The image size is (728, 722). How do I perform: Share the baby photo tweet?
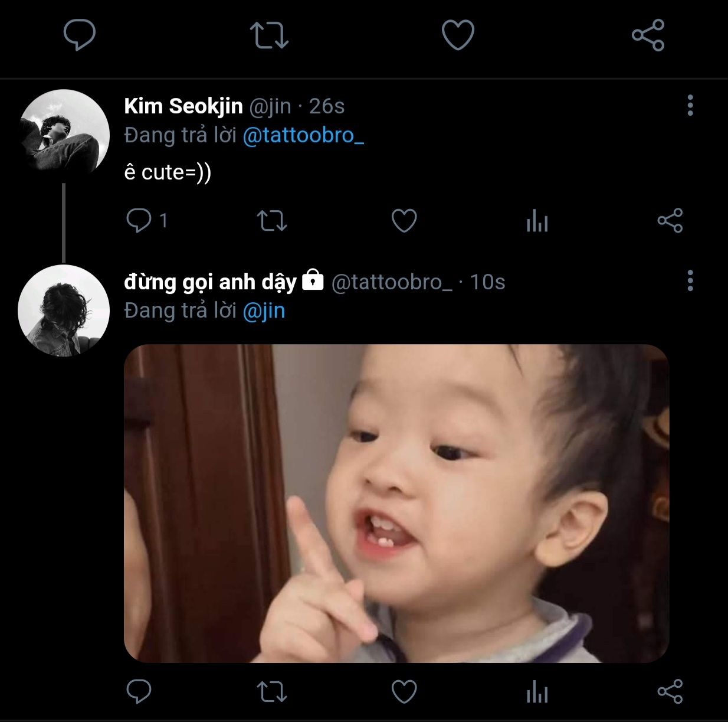[x=670, y=691]
